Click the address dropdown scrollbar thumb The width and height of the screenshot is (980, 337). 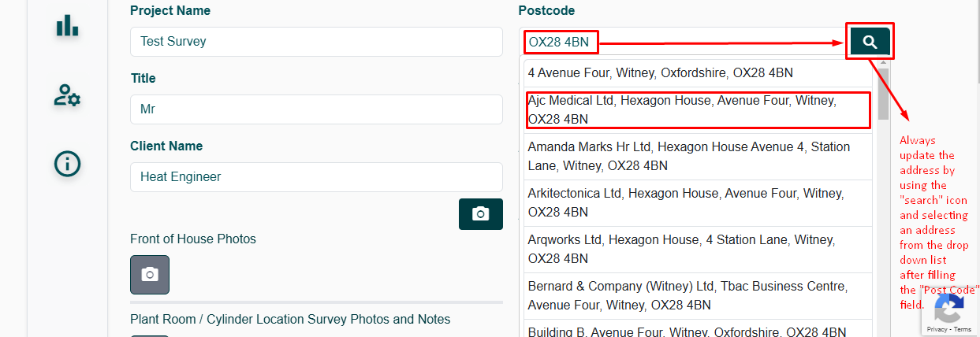click(883, 94)
